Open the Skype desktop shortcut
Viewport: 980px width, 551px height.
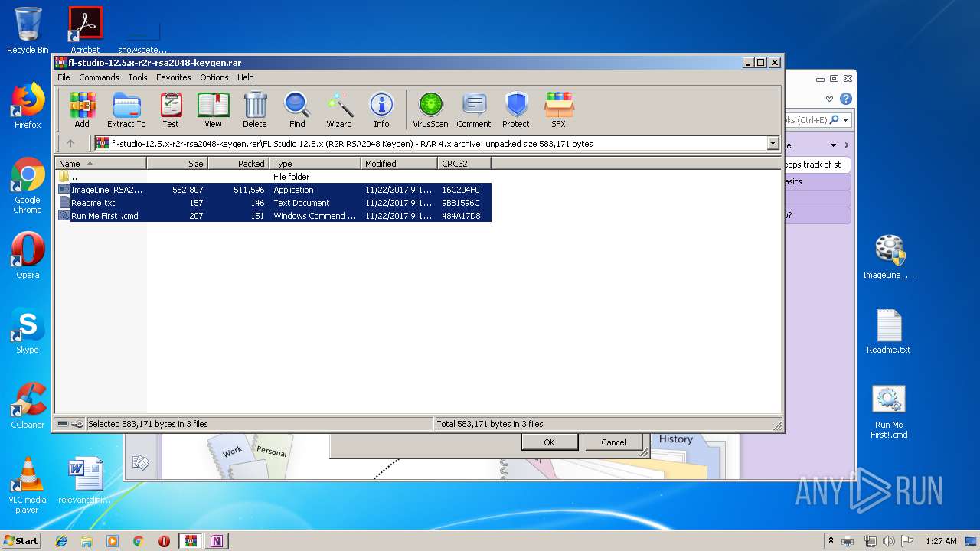(28, 331)
